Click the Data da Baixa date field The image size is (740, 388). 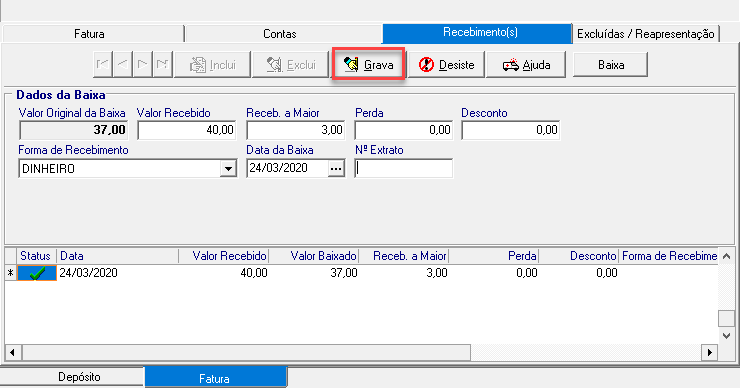(287, 168)
